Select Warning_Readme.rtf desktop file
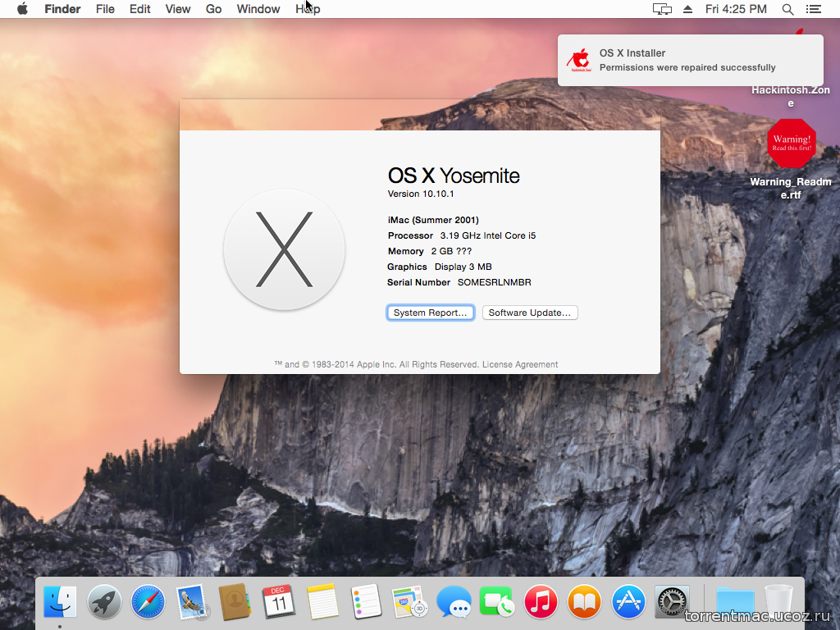The height and width of the screenshot is (630, 840). click(x=792, y=158)
